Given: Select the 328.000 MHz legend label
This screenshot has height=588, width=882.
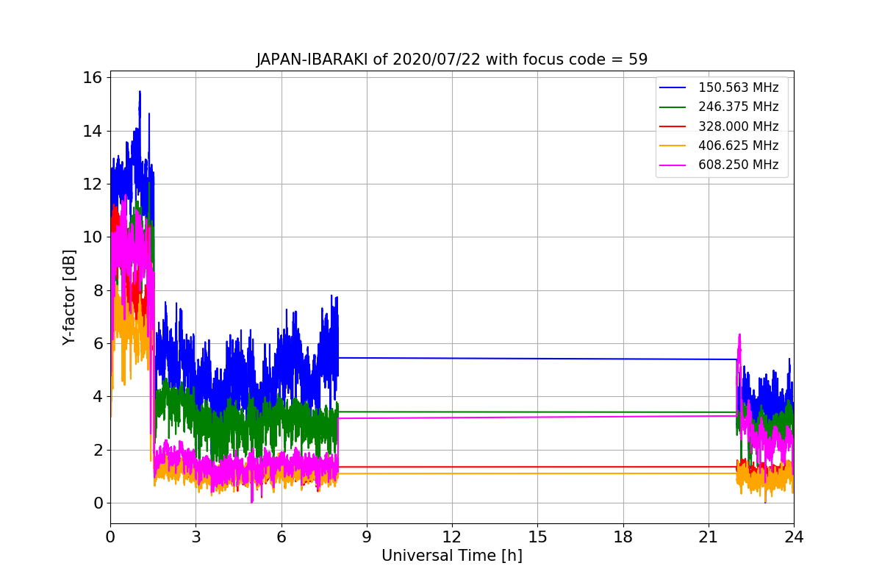Looking at the screenshot, I should tap(738, 126).
